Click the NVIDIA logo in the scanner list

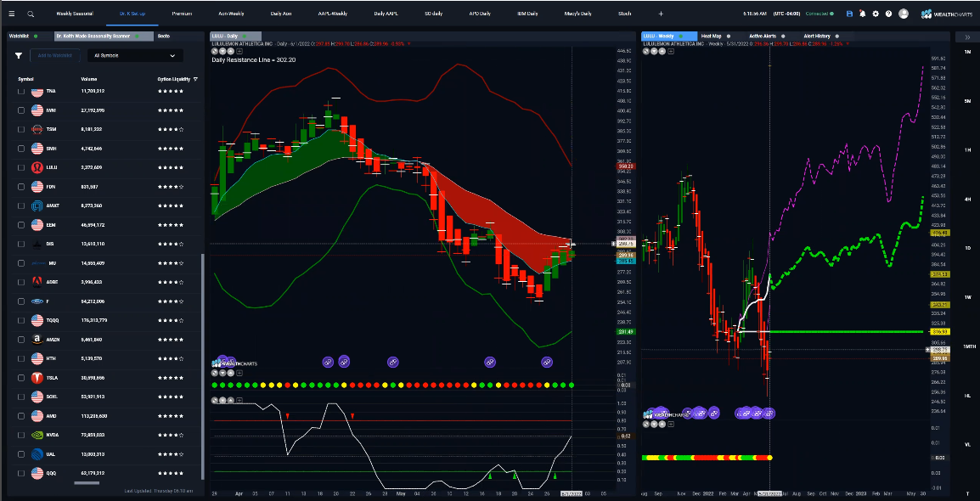coord(37,436)
